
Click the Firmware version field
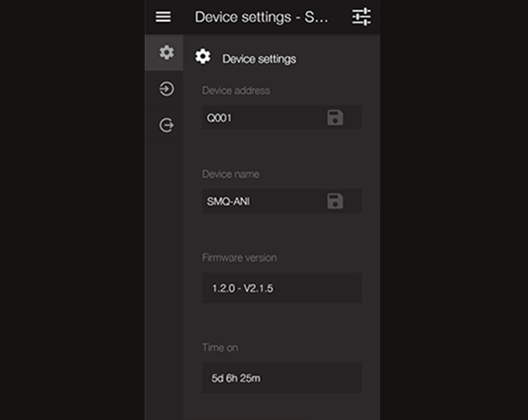(x=281, y=288)
